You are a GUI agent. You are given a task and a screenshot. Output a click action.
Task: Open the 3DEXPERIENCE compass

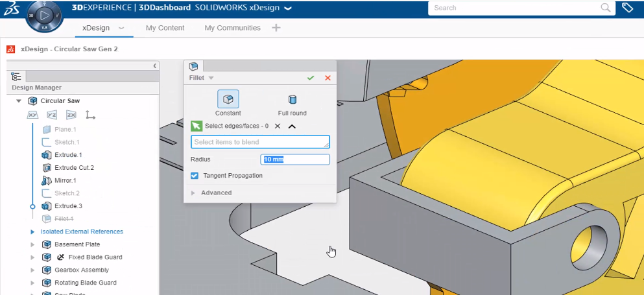[x=45, y=15]
